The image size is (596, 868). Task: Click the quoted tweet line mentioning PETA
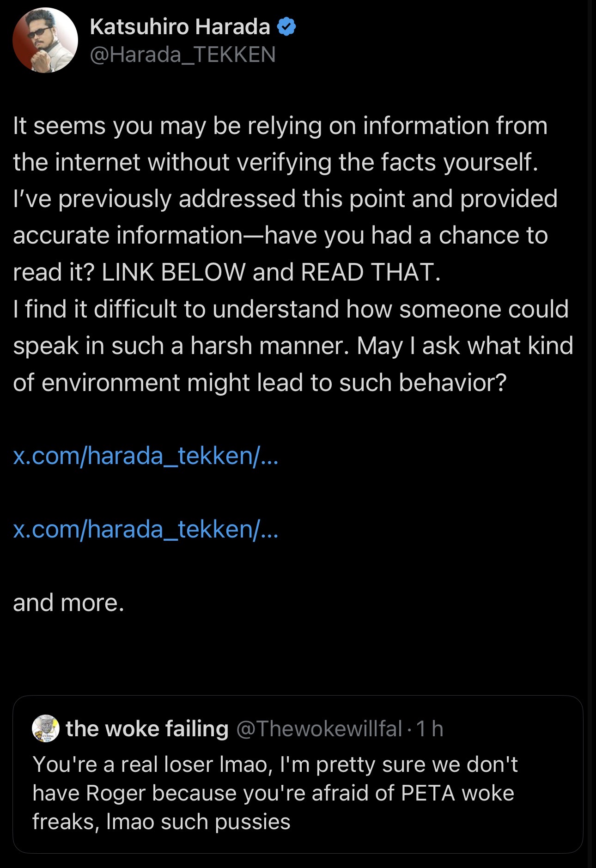pos(273,793)
